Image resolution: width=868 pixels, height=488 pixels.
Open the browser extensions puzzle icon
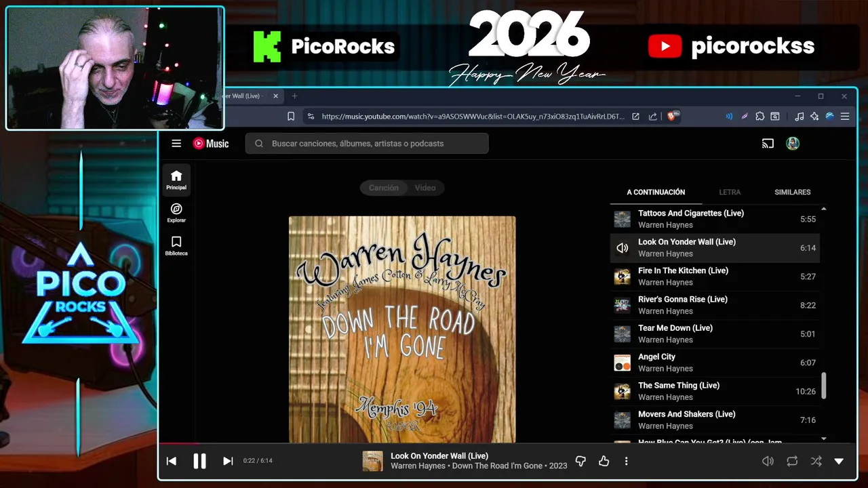pyautogui.click(x=759, y=117)
